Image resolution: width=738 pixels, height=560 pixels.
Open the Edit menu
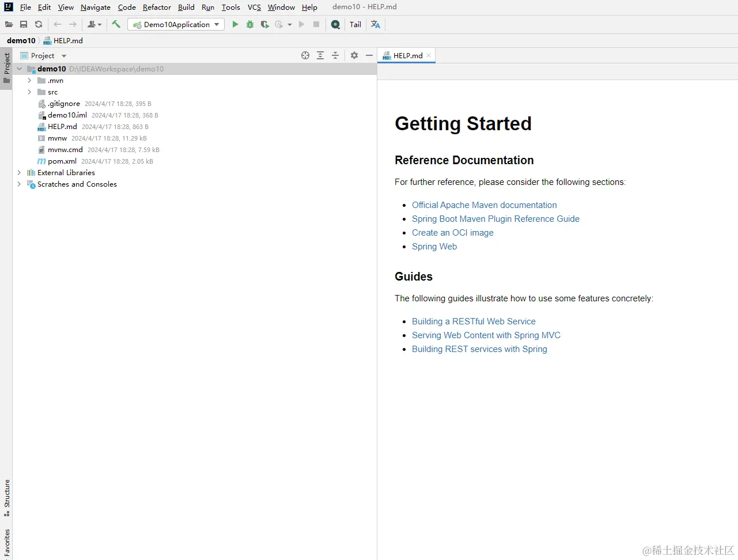pos(44,7)
